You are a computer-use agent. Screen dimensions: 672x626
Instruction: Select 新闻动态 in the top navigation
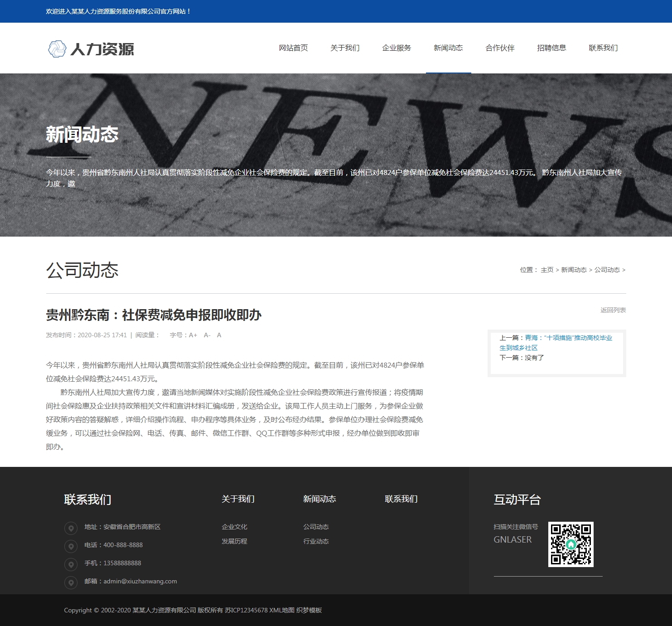click(x=448, y=48)
